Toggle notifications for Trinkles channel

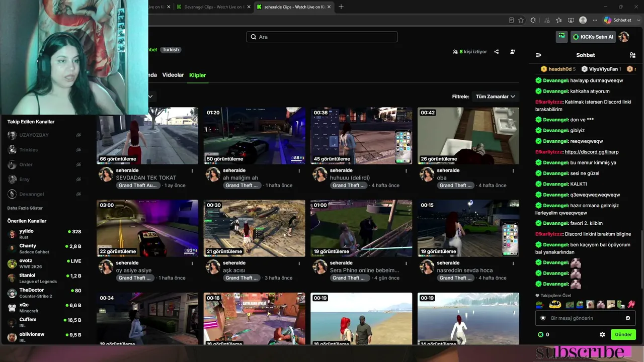78,150
